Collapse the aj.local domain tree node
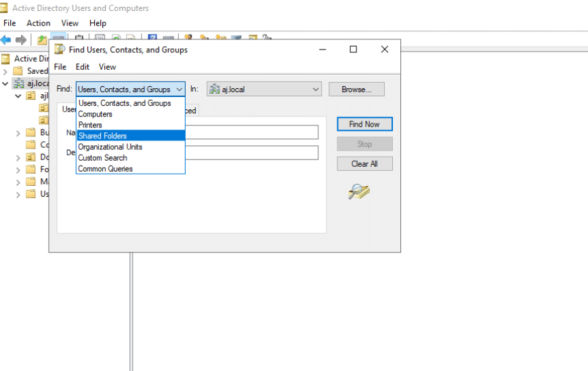 (x=5, y=83)
